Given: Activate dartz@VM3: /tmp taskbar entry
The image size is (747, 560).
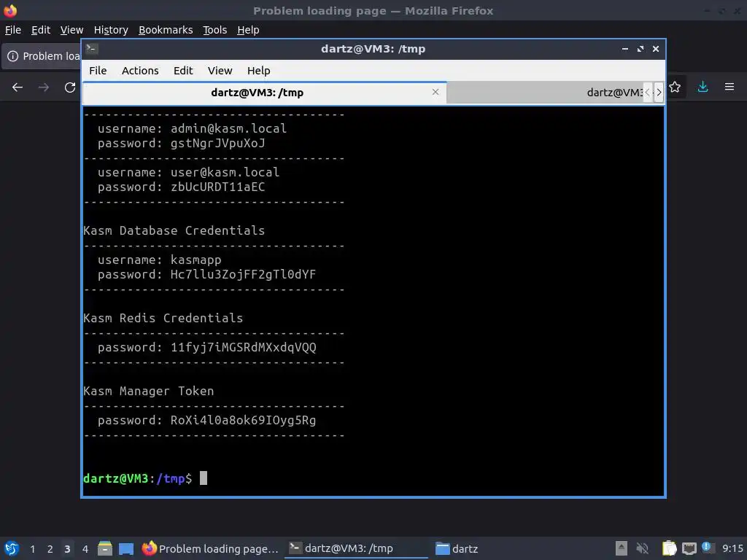Looking at the screenshot, I should pyautogui.click(x=356, y=548).
